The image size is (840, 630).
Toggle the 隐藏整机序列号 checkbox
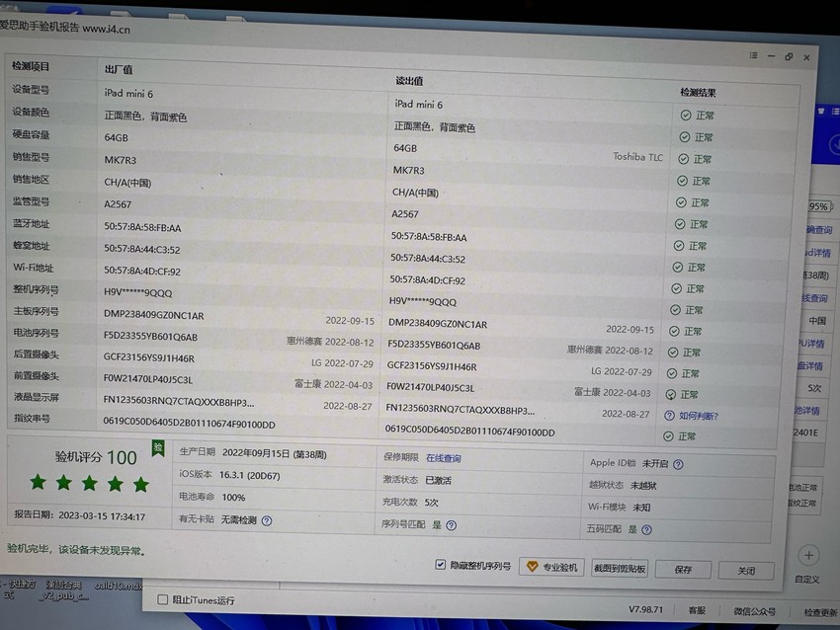[440, 565]
